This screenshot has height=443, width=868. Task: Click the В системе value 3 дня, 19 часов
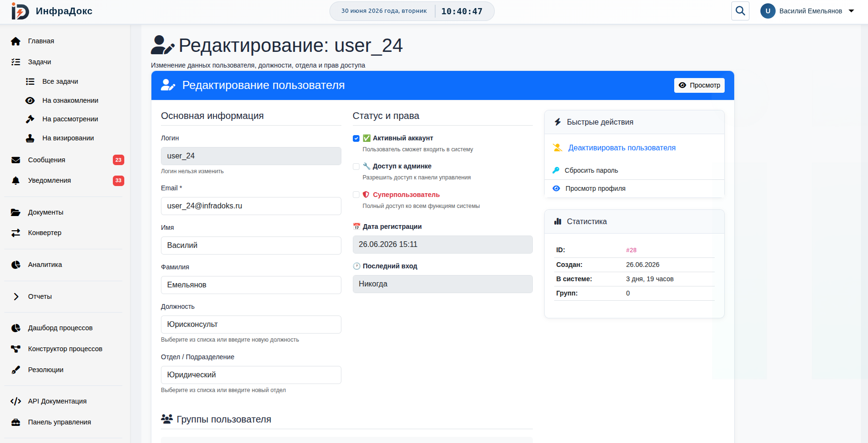[649, 279]
